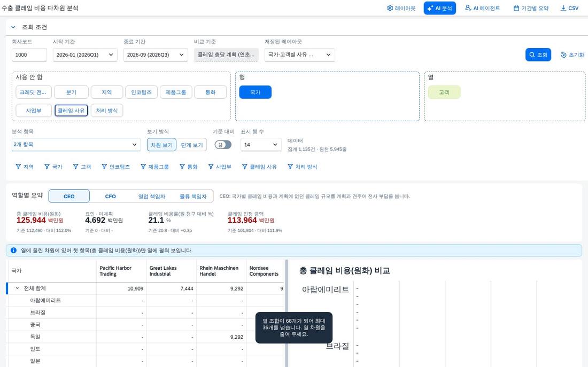This screenshot has height=367, width=588.
Task: Select the 크레딧 전... dimension chip
Action: click(33, 92)
